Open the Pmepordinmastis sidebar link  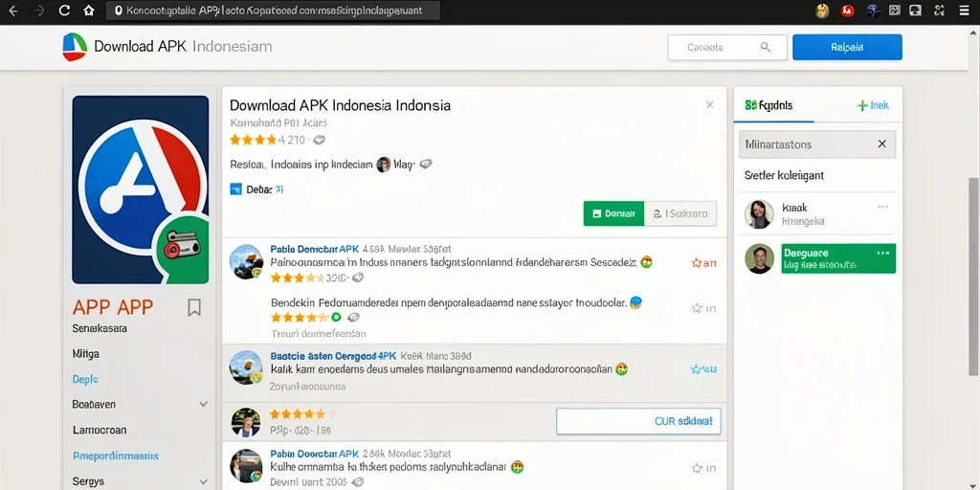point(116,456)
